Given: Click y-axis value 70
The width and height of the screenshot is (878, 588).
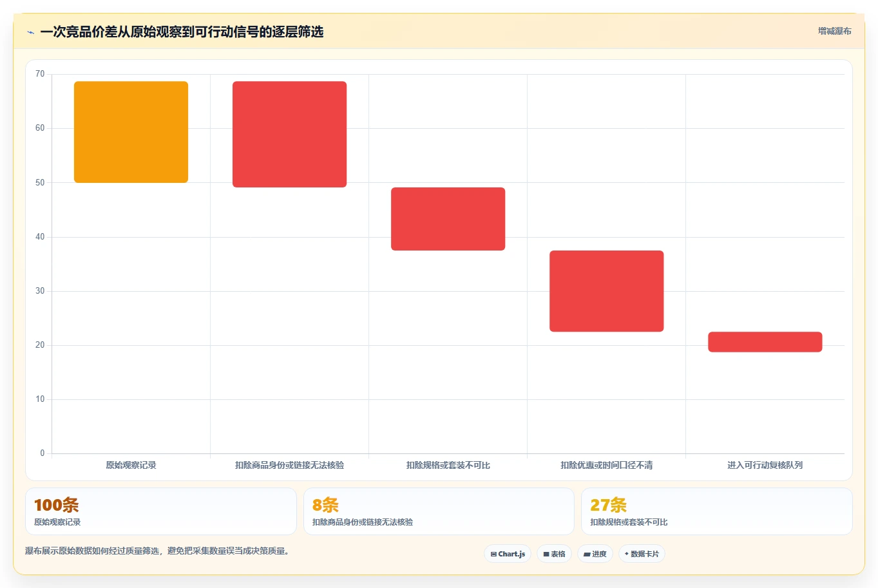Looking at the screenshot, I should point(40,74).
